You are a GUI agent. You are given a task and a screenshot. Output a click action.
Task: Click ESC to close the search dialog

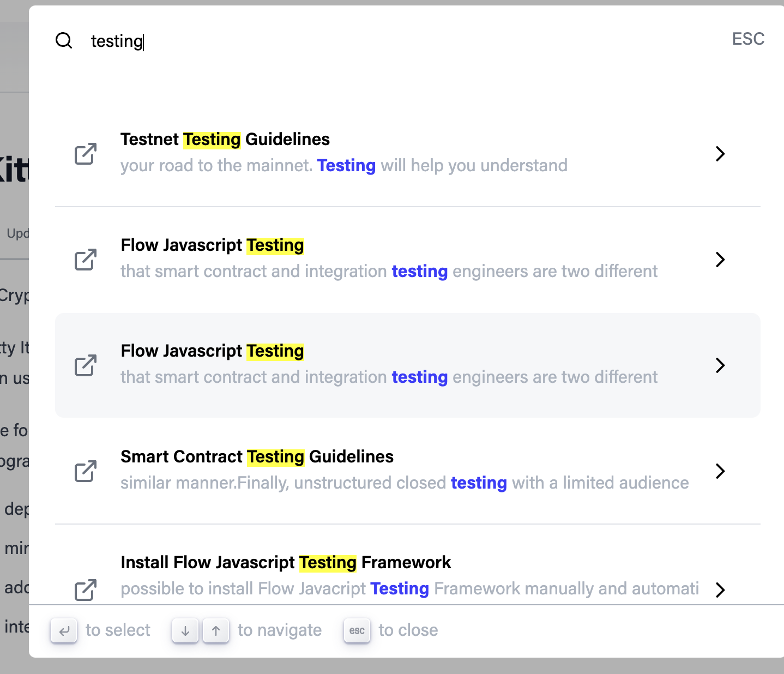pyautogui.click(x=747, y=39)
